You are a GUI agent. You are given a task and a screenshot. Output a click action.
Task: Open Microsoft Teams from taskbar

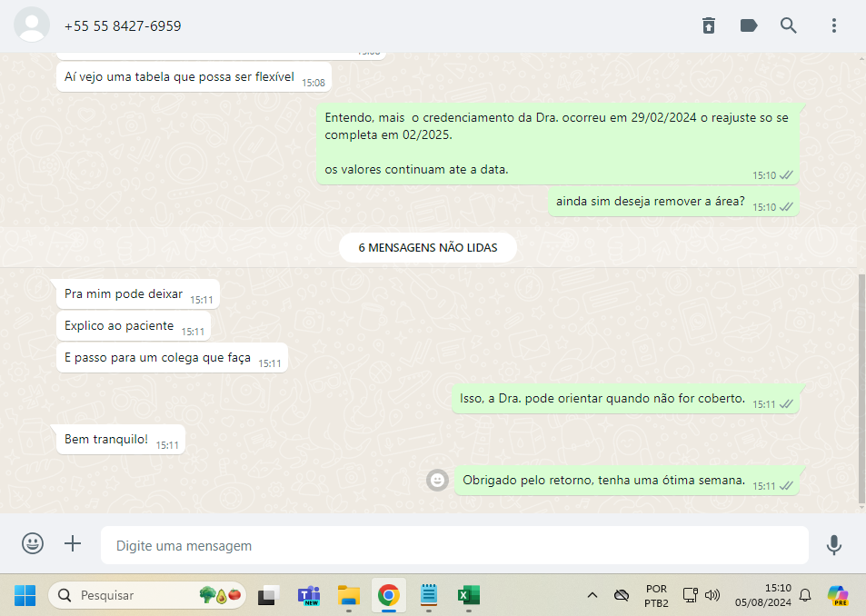309,595
